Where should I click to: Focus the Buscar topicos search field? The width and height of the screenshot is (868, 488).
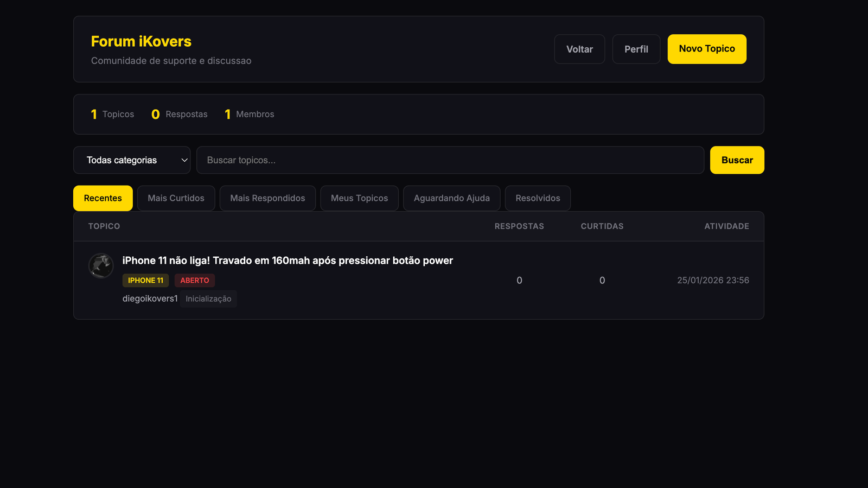450,160
